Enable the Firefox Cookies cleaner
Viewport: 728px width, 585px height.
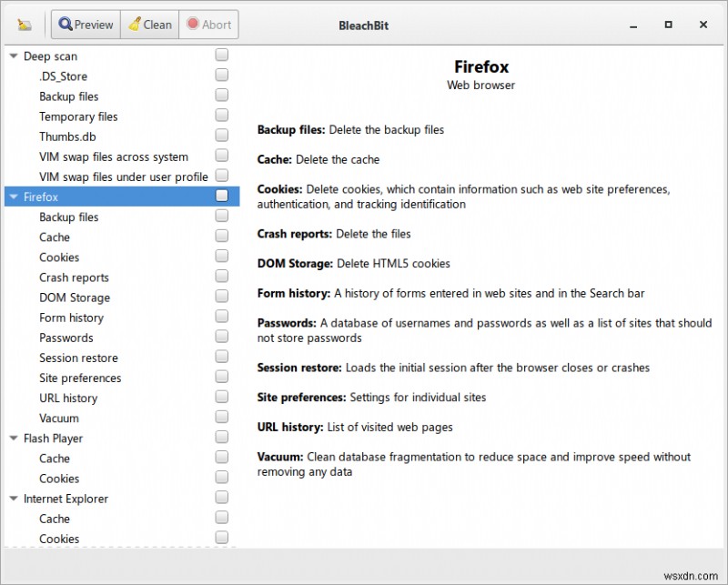221,257
